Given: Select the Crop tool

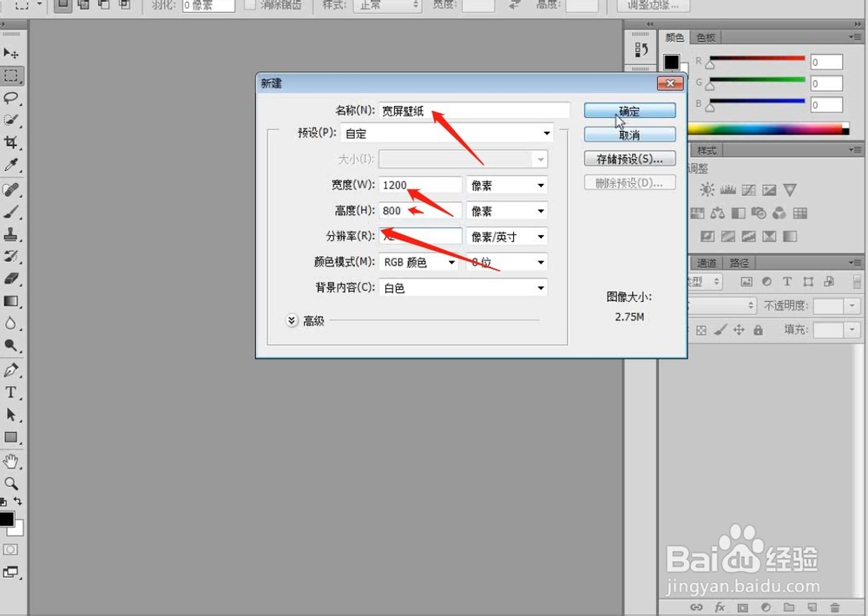Looking at the screenshot, I should tap(12, 141).
